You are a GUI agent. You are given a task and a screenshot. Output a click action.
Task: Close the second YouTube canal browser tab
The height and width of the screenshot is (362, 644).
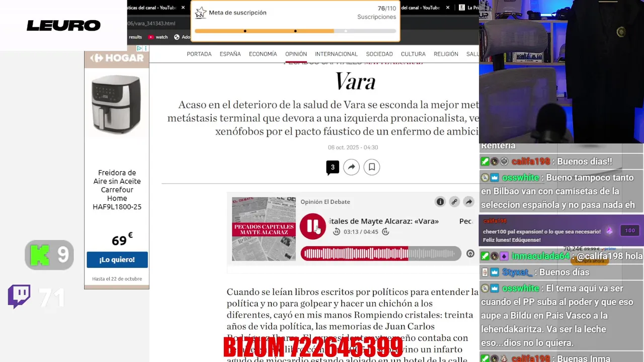[x=448, y=8]
